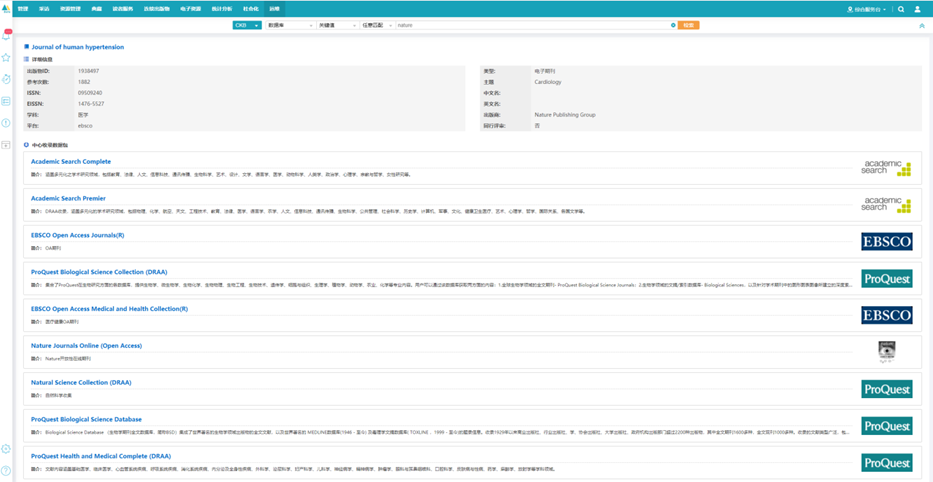Click the platform value ebsco
Viewport: 933px width, 482px height.
point(84,126)
